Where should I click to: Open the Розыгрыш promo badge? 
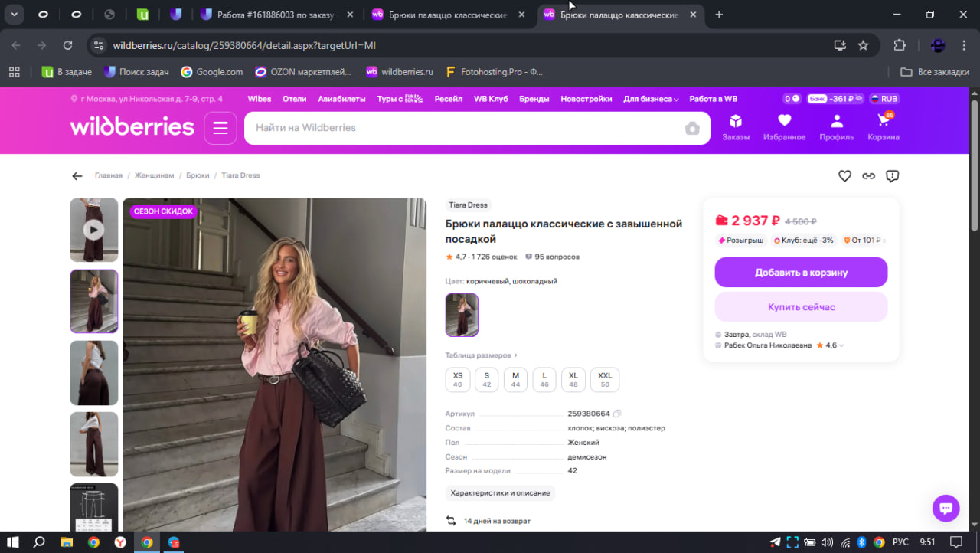click(741, 241)
